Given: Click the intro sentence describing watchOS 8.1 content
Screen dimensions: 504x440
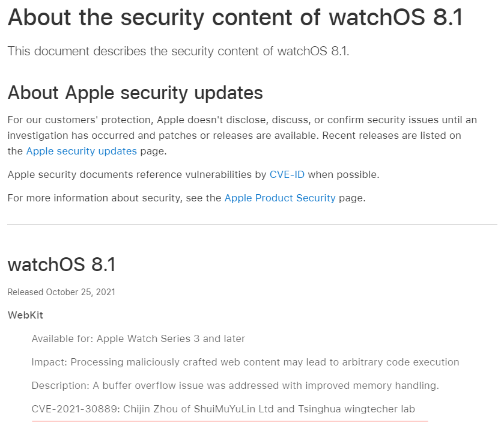Looking at the screenshot, I should pos(178,52).
